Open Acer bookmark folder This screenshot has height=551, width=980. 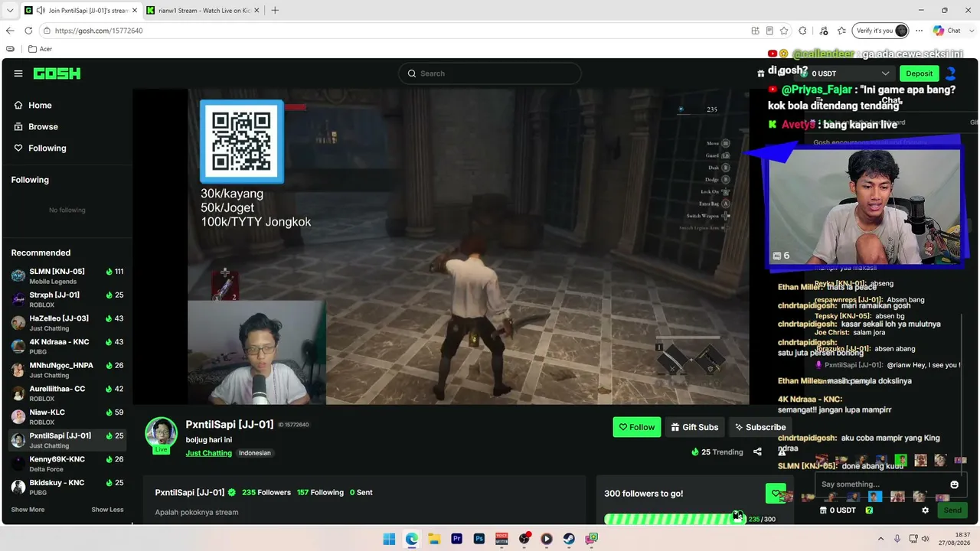[40, 49]
